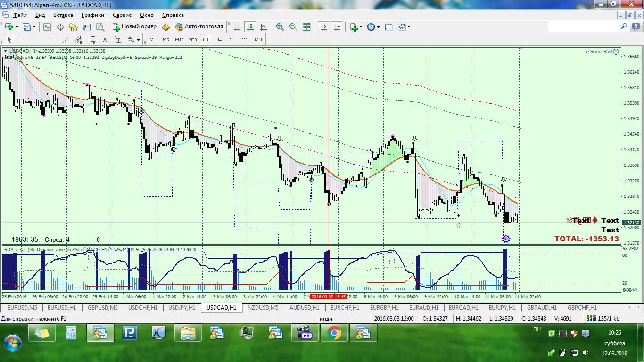644x362 pixels.
Task: Open Chrome from the Windows taskbar
Action: coord(334,334)
